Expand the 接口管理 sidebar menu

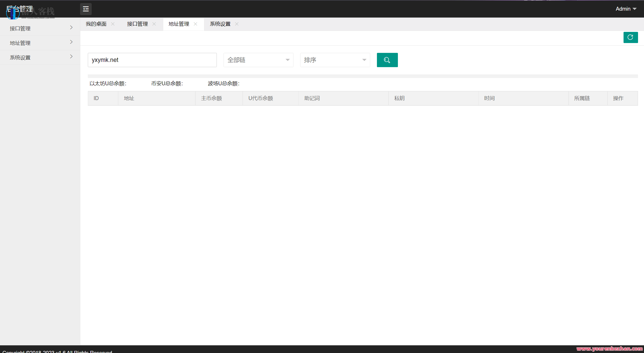[40, 28]
